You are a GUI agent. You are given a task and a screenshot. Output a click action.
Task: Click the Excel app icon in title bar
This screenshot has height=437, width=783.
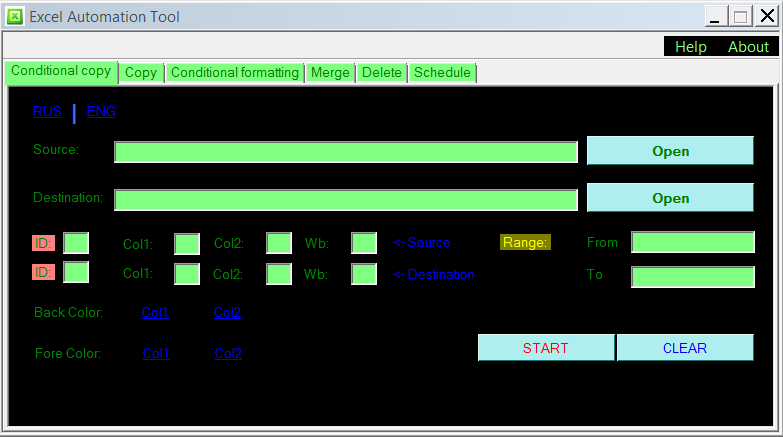pyautogui.click(x=15, y=16)
